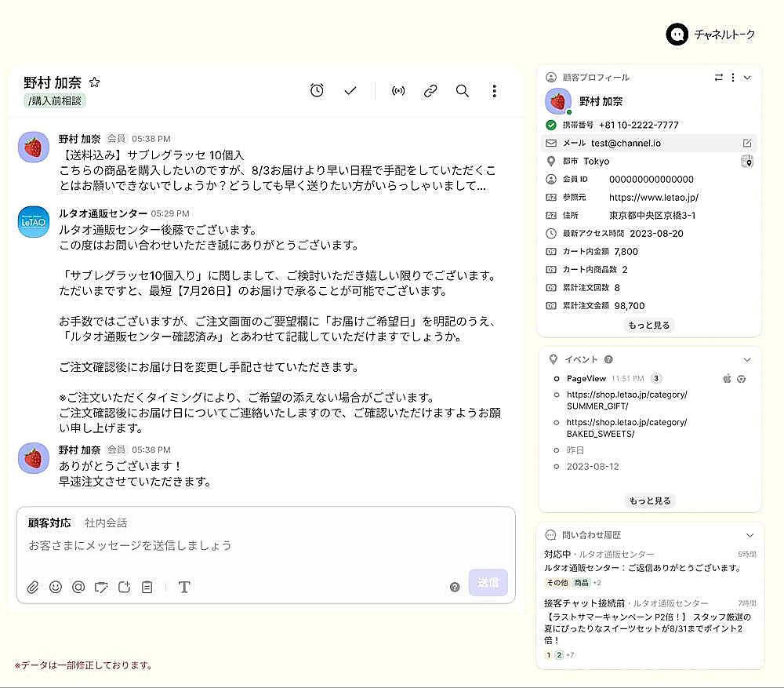Insert a mention with the @ icon
This screenshot has height=688, width=784.
pyautogui.click(x=78, y=587)
